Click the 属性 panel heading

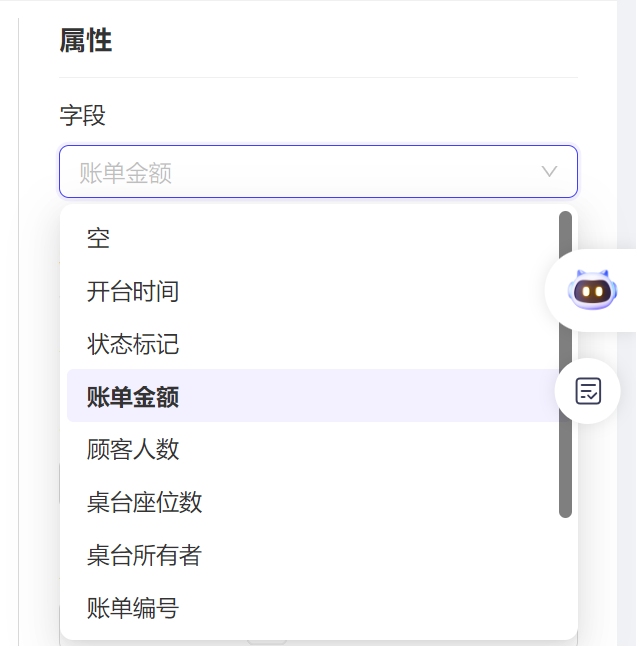point(86,40)
